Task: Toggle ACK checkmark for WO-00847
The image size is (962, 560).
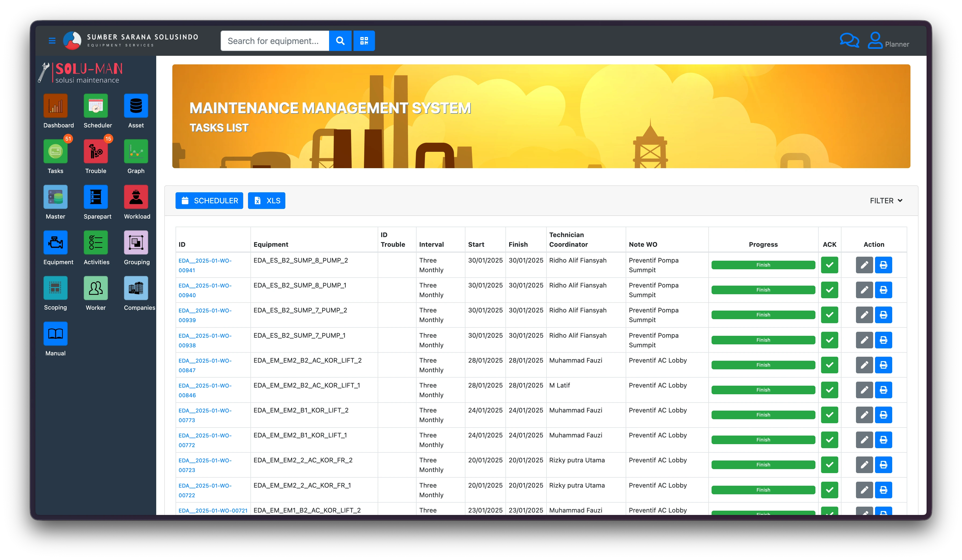Action: point(829,365)
